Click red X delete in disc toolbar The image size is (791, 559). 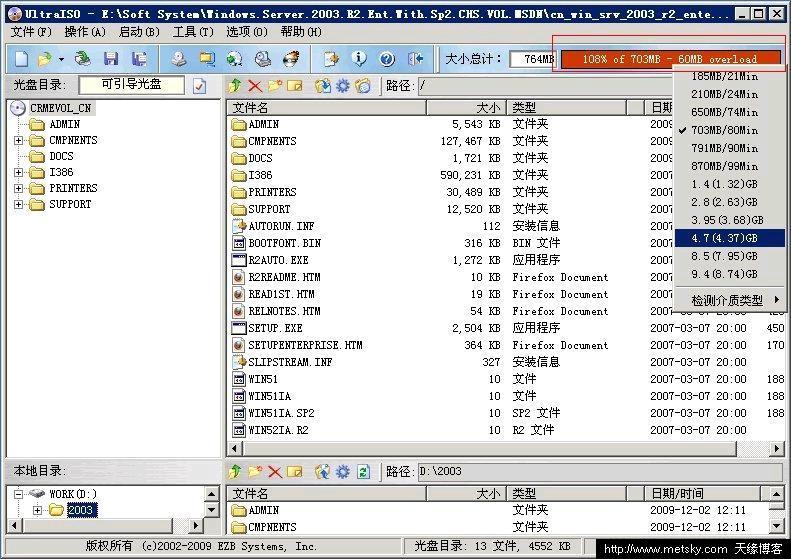coord(255,86)
